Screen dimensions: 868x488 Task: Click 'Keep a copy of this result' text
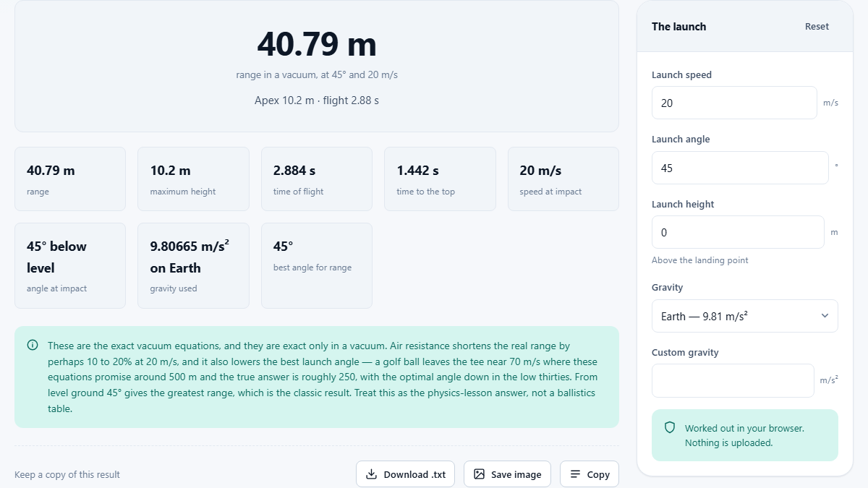click(x=67, y=475)
